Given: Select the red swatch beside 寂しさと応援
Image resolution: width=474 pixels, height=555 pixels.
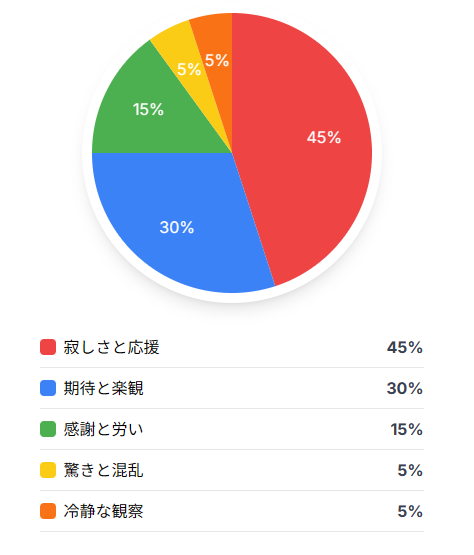Looking at the screenshot, I should click(x=48, y=347).
